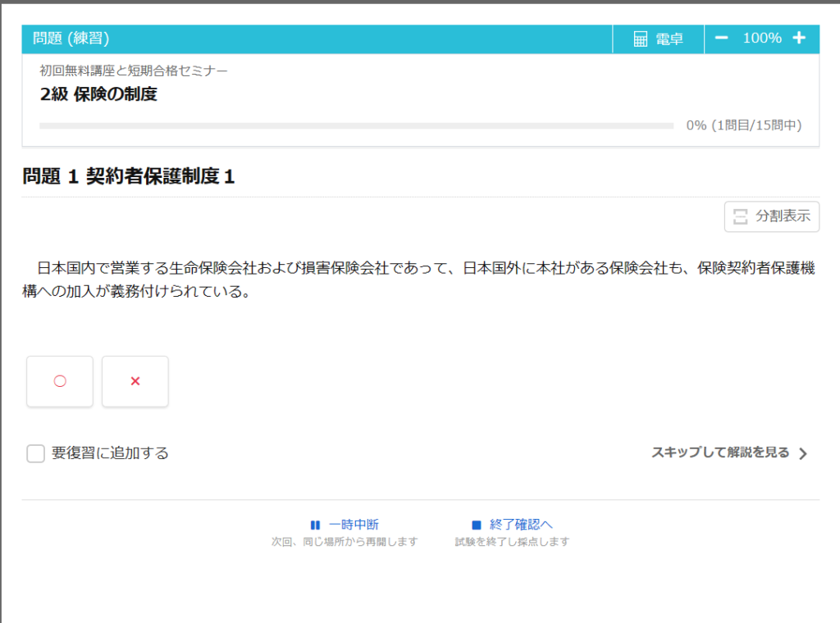Answer with the red × button
The width and height of the screenshot is (840, 623).
click(135, 381)
